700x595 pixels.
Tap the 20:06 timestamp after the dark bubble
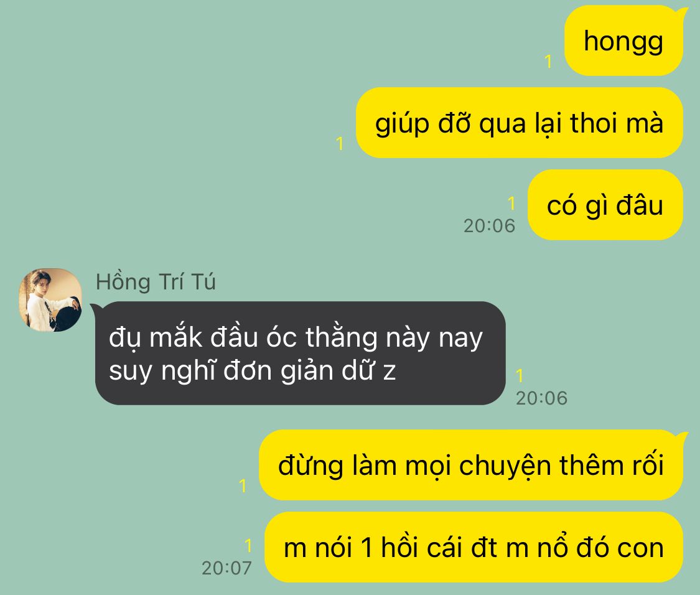click(x=541, y=398)
